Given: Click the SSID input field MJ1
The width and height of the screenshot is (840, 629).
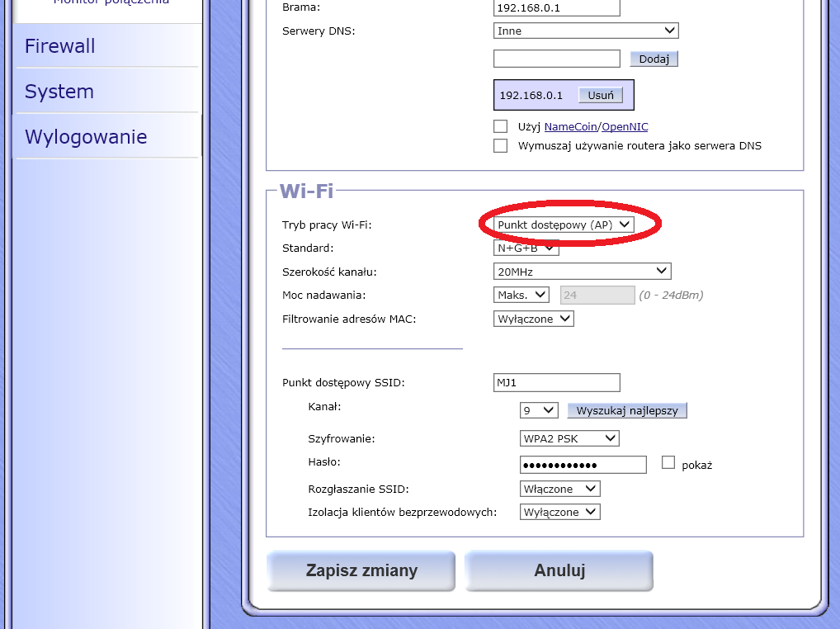Looking at the screenshot, I should [556, 383].
